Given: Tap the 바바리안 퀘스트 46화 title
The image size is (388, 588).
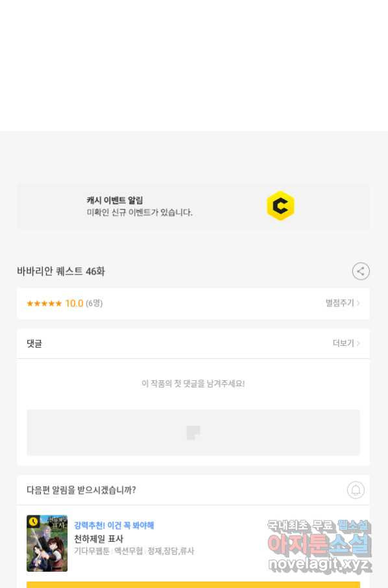Looking at the screenshot, I should point(61,271).
